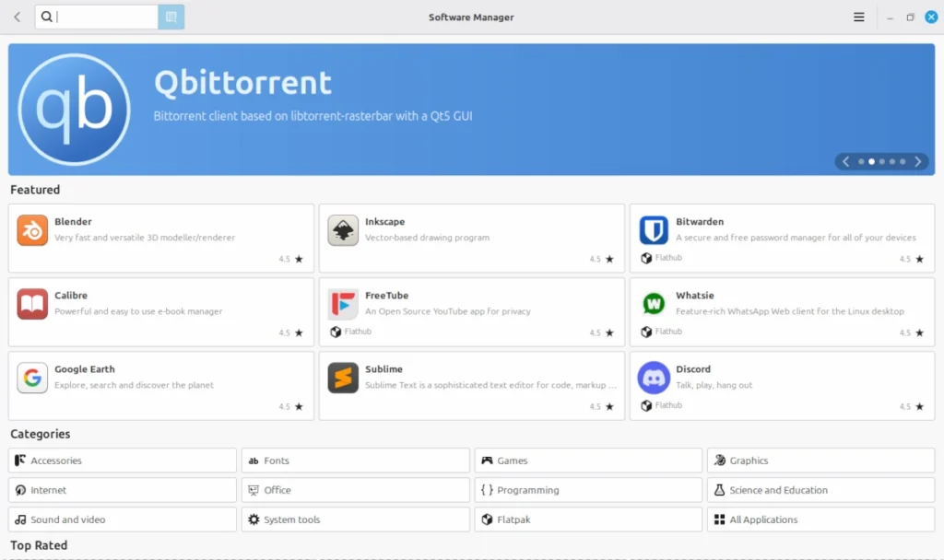Click the Whatsie description text
The height and width of the screenshot is (560, 944).
(790, 311)
